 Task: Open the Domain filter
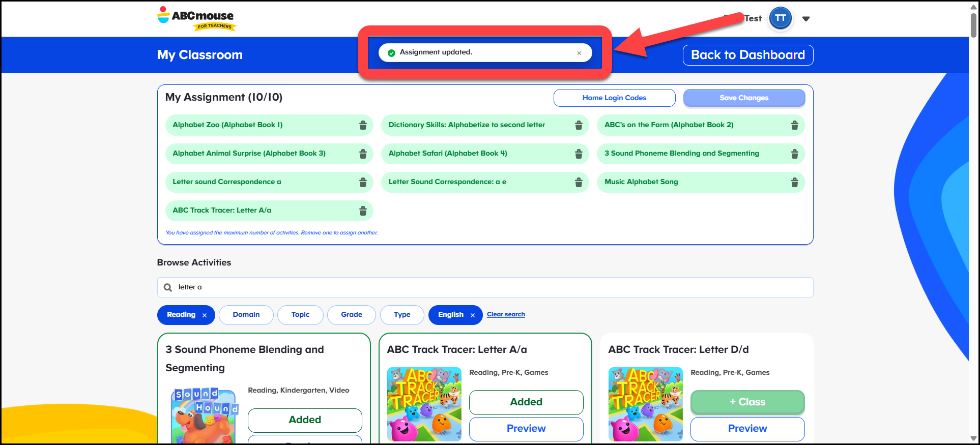coord(246,315)
